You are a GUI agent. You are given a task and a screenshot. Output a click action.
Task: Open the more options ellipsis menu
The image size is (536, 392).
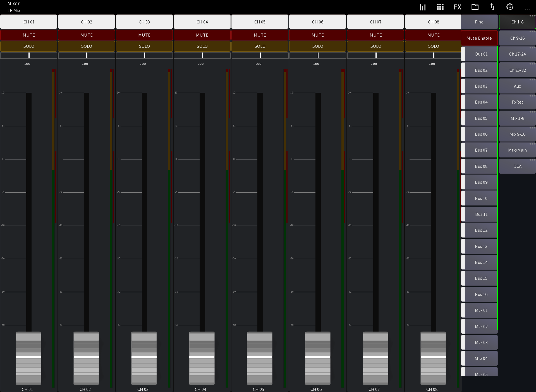tap(527, 8)
